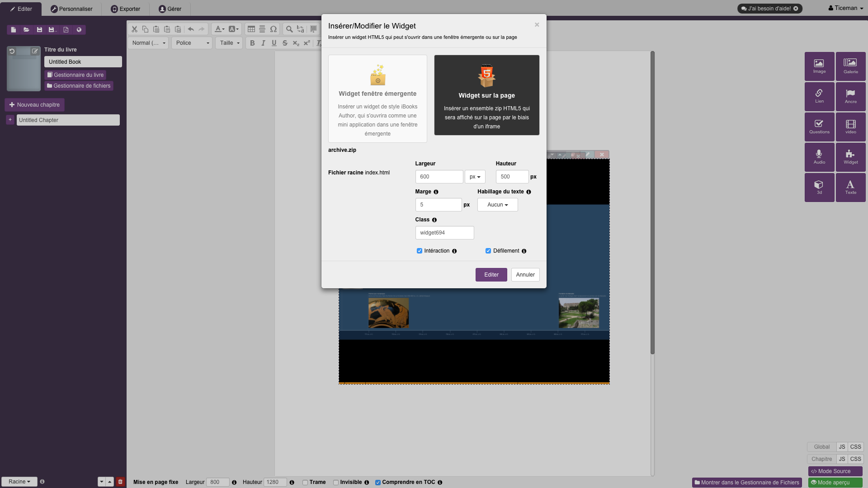Open the Ticeman user menu
The width and height of the screenshot is (868, 488).
click(845, 8)
